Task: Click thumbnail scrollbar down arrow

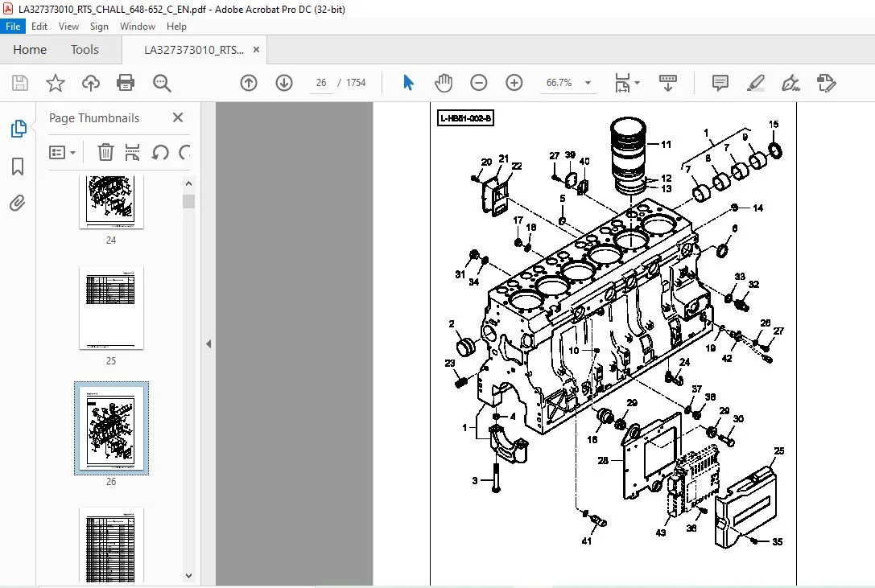Action: click(x=188, y=576)
